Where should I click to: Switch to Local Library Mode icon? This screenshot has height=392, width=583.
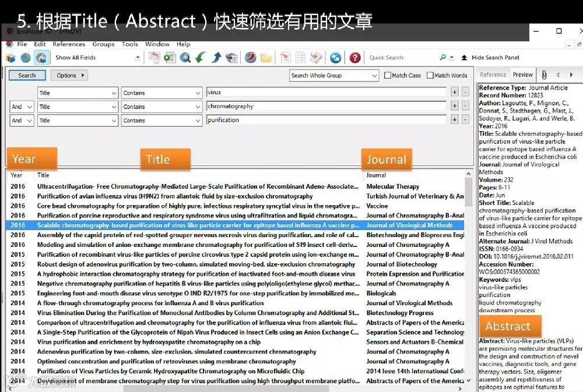click(10, 58)
